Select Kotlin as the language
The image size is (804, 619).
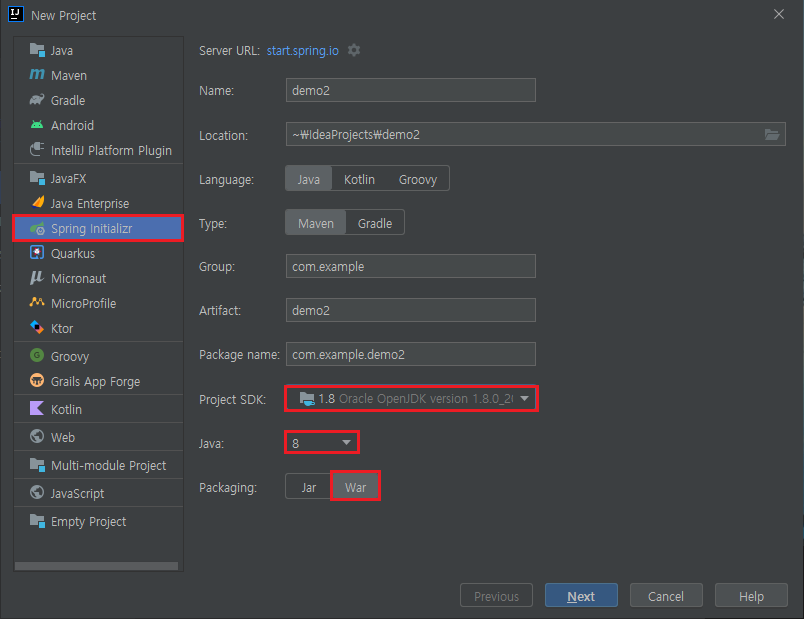[359, 179]
